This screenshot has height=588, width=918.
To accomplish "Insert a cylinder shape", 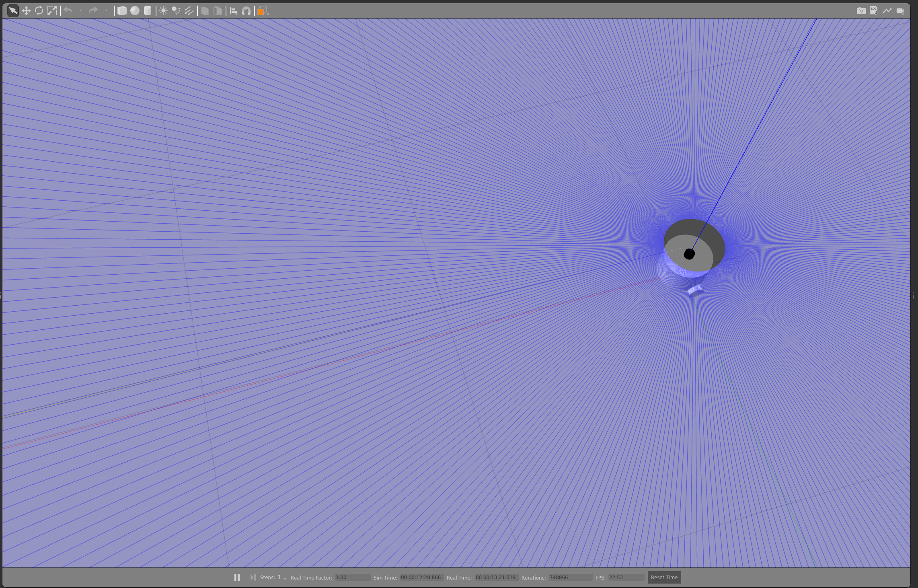I will [x=148, y=11].
